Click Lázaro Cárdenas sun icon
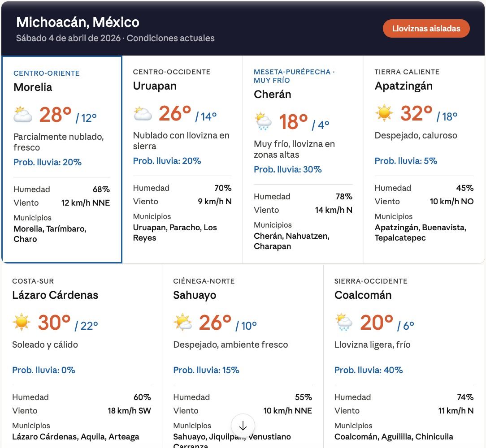This screenshot has height=448, width=486. tap(22, 323)
